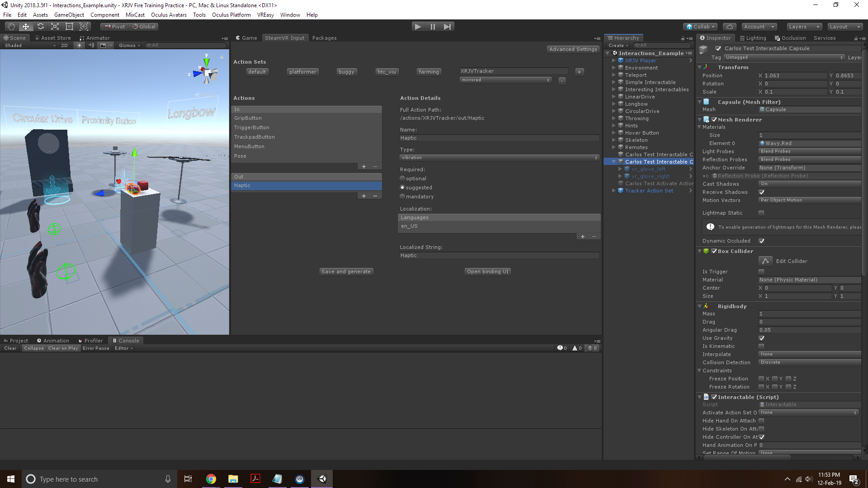This screenshot has height=488, width=868.
Task: Uncheck Use Gravity on the Rigidbody
Action: pos(761,338)
